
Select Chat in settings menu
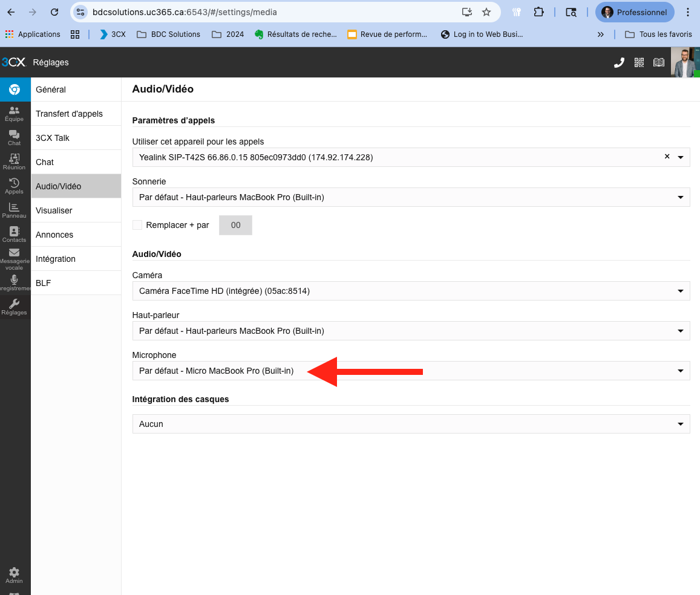coord(76,162)
